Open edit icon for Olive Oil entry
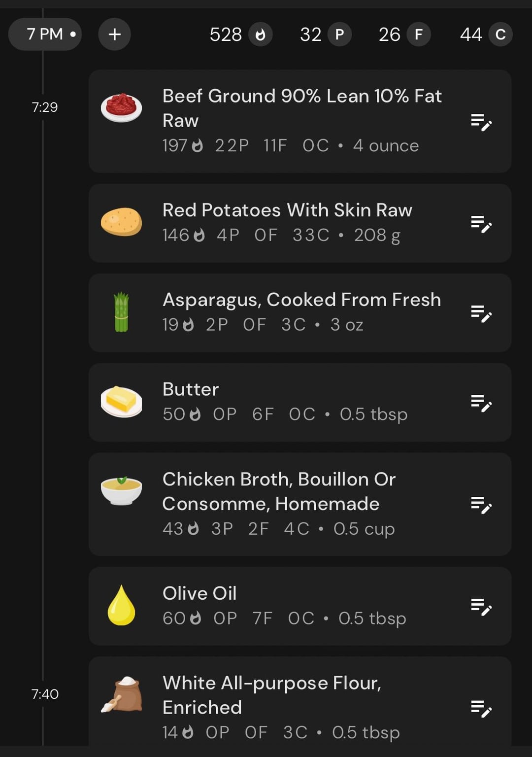 (x=481, y=607)
